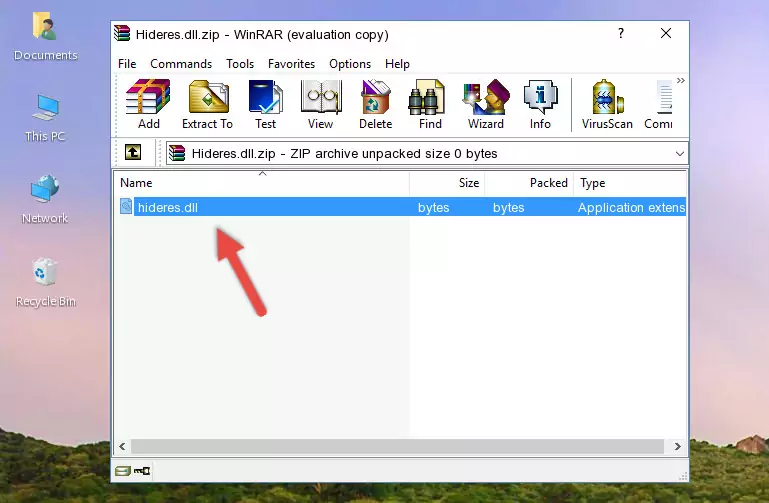This screenshot has width=769, height=503.
Task: Click the archive icon in the address bar
Action: click(x=177, y=153)
